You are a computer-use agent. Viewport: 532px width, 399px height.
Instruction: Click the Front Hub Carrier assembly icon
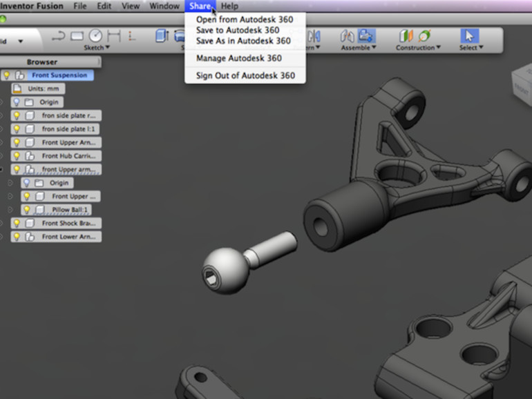[x=30, y=156]
